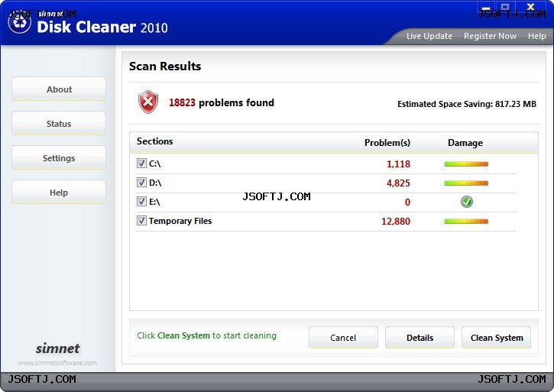
Task: Open the Settings sidebar button
Action: (59, 157)
